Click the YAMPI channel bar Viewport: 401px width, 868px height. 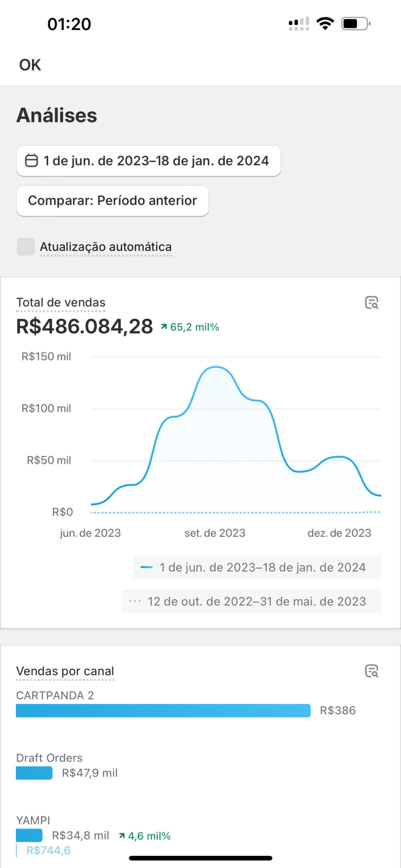(29, 835)
